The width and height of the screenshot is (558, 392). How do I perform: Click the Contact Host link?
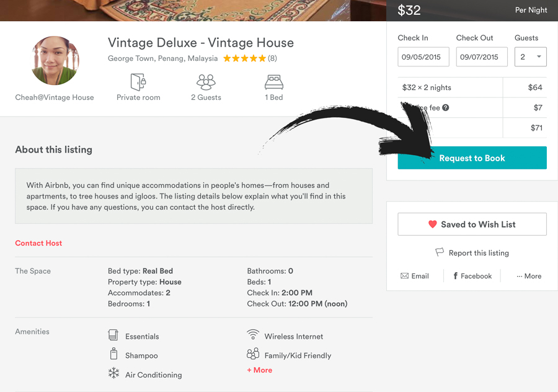pyautogui.click(x=38, y=243)
